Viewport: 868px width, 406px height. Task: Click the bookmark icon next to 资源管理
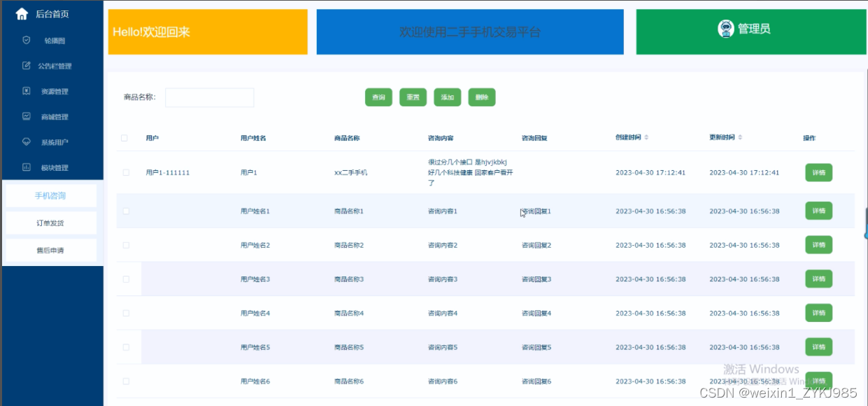point(27,91)
